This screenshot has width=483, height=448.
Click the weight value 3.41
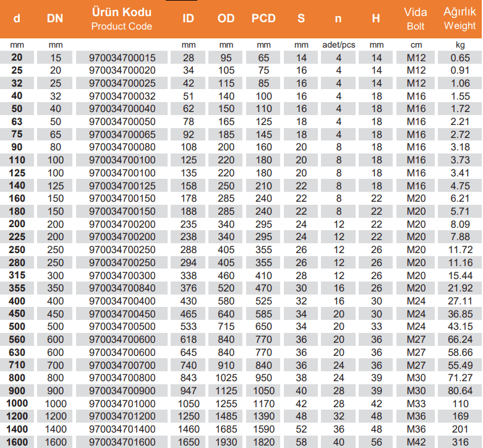(460, 173)
